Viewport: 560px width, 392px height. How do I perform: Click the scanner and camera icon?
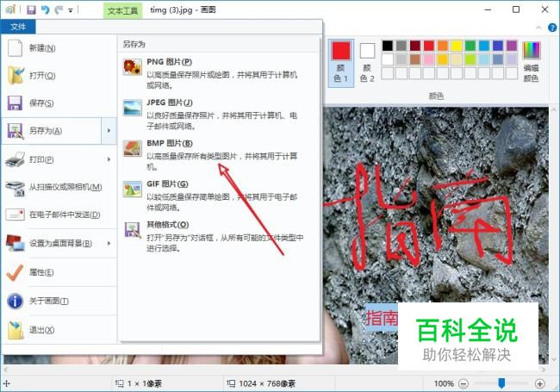tap(16, 188)
